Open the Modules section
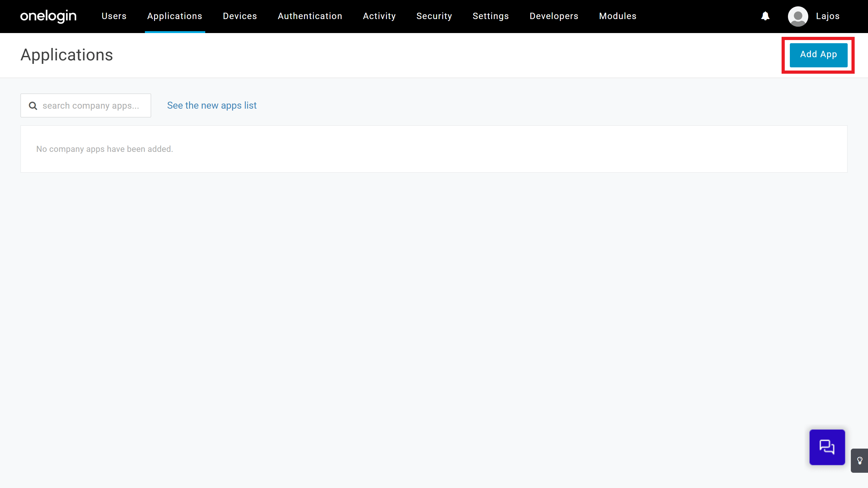 [618, 16]
